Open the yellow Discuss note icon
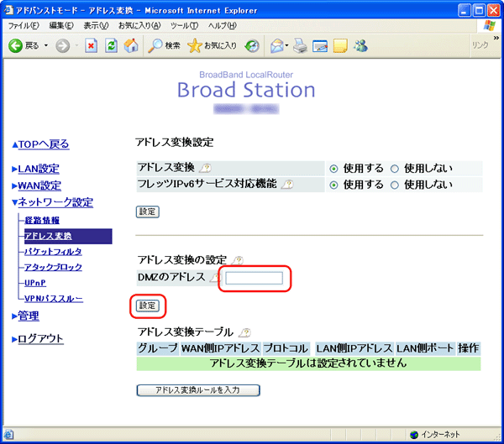Screen dimensions: 504x444 [340, 46]
